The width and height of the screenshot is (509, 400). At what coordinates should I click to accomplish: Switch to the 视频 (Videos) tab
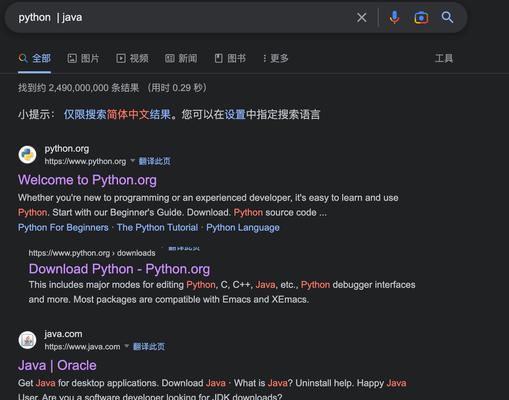pos(132,58)
